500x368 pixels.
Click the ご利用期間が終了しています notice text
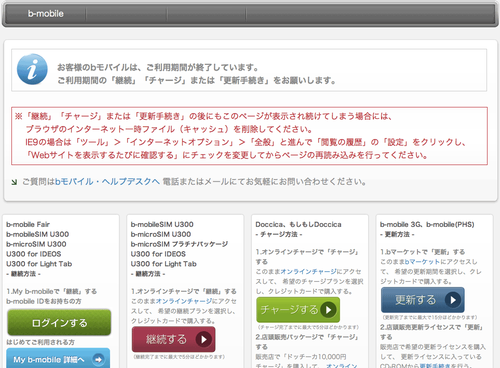[158, 67]
